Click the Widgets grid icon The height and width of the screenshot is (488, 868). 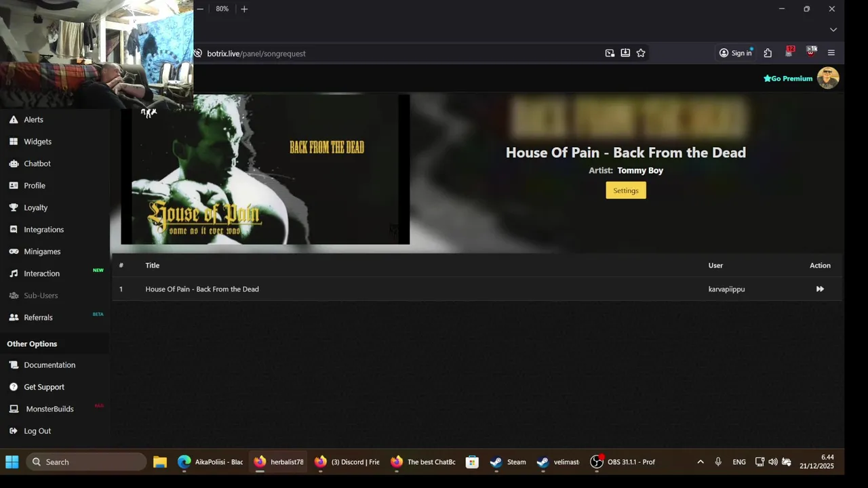(x=14, y=142)
